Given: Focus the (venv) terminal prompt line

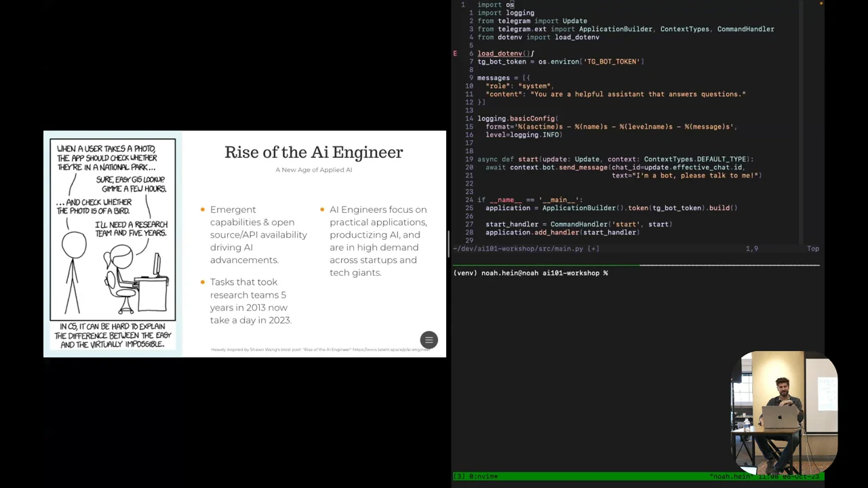Looking at the screenshot, I should point(531,273).
